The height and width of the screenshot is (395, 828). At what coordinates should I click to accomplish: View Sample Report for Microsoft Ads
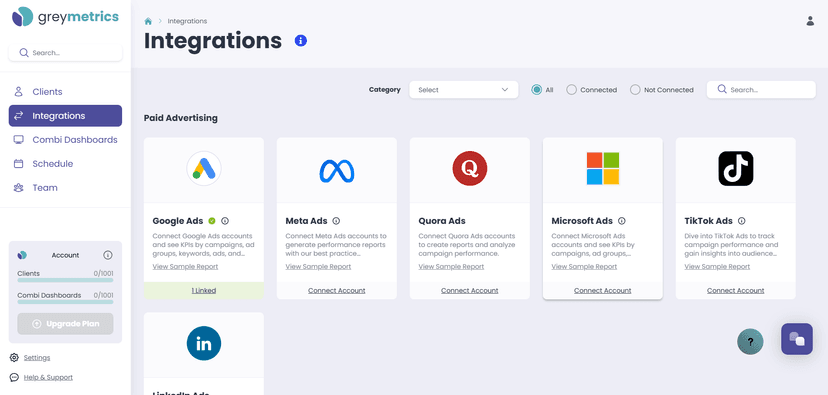(585, 267)
